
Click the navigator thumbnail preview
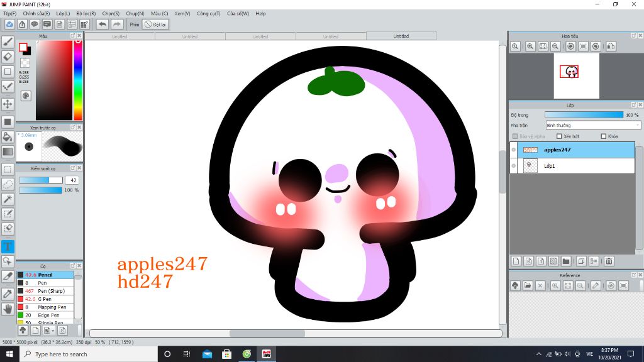pos(576,76)
